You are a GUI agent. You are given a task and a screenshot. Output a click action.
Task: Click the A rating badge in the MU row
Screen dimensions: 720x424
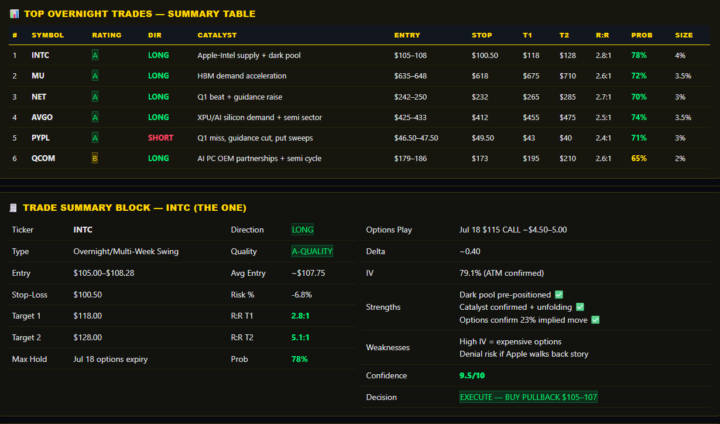click(95, 76)
